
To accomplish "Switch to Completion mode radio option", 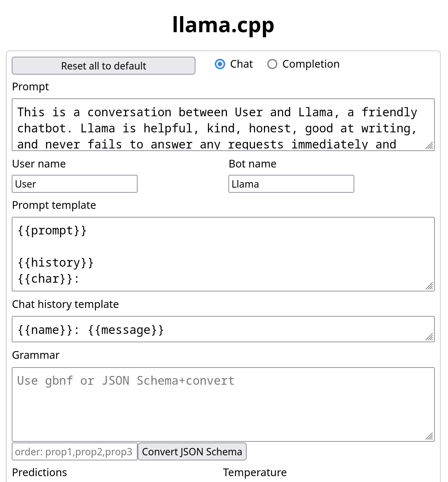I will point(272,64).
